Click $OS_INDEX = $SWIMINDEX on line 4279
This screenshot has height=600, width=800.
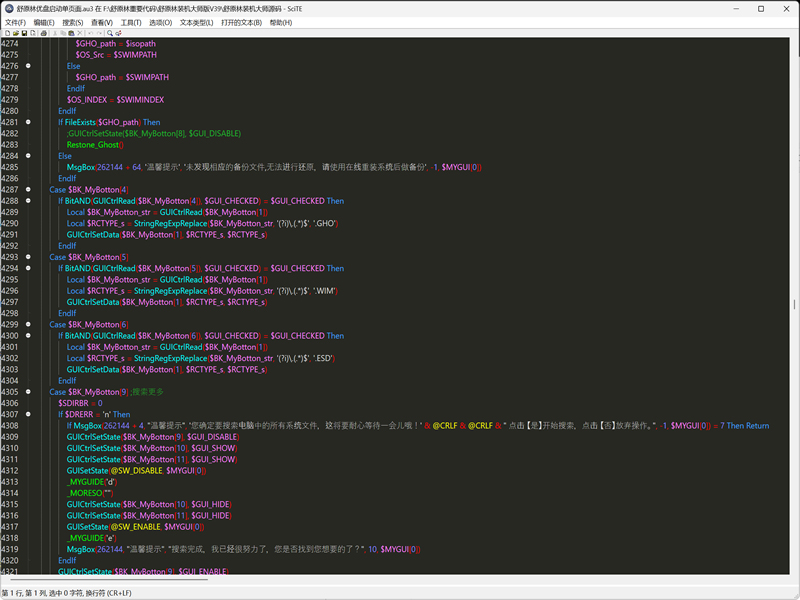coord(115,99)
